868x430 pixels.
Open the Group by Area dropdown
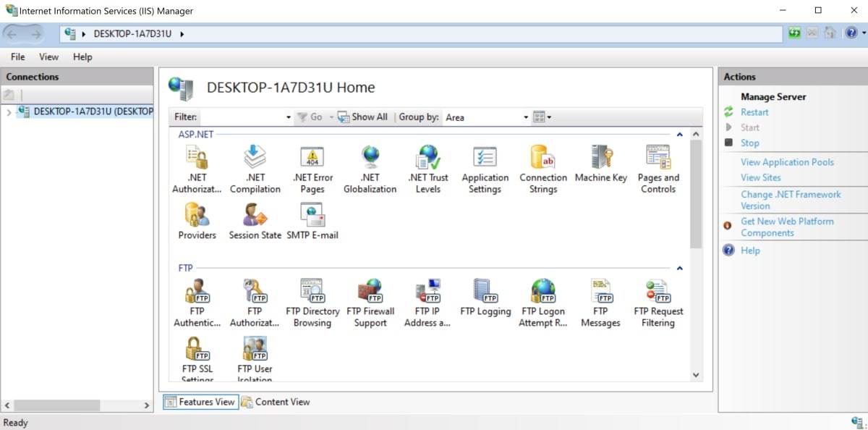[526, 117]
